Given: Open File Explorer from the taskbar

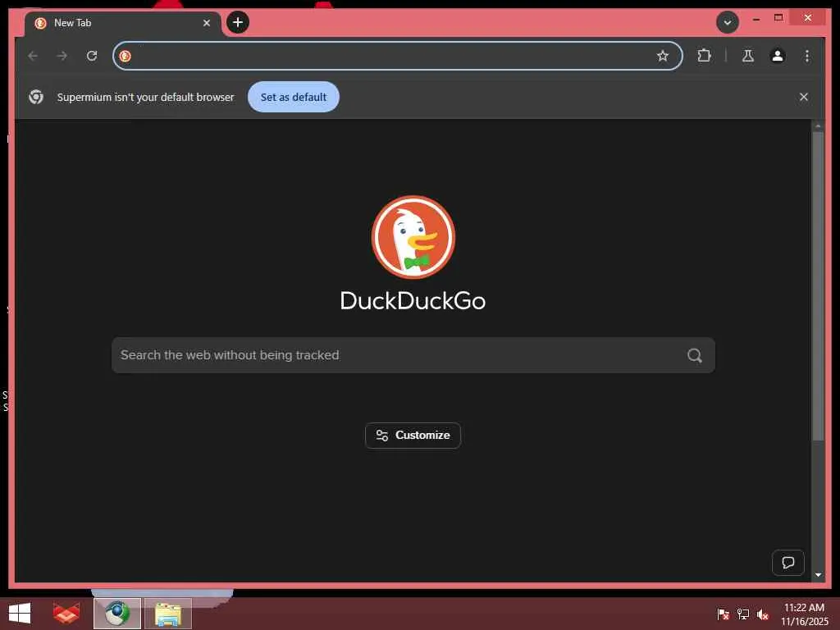Looking at the screenshot, I should [x=168, y=614].
